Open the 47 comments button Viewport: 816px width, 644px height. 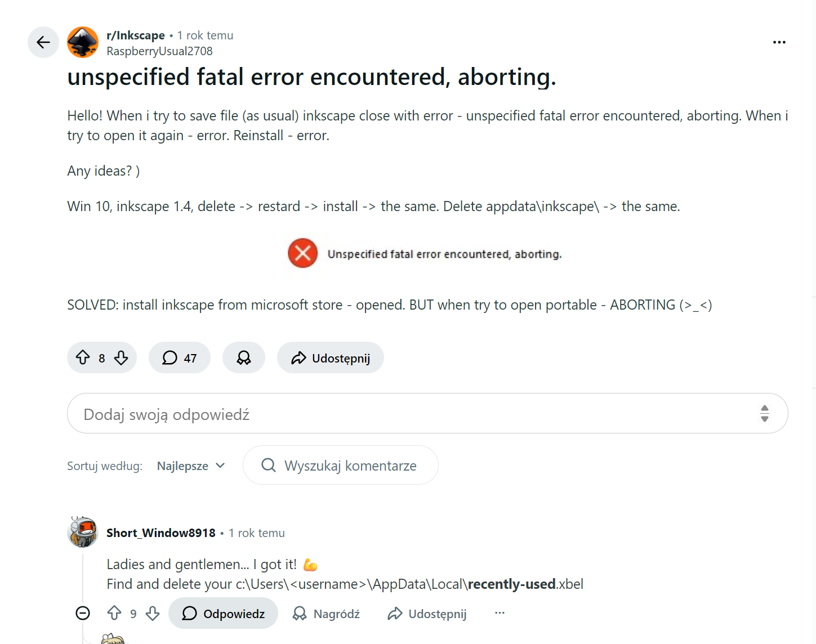[x=180, y=358]
